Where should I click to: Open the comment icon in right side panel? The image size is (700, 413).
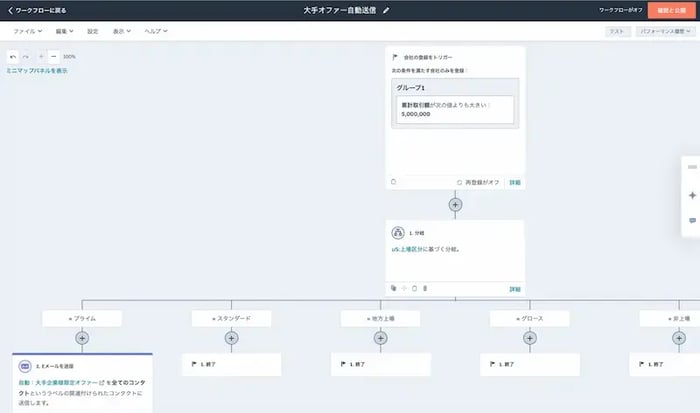[692, 221]
